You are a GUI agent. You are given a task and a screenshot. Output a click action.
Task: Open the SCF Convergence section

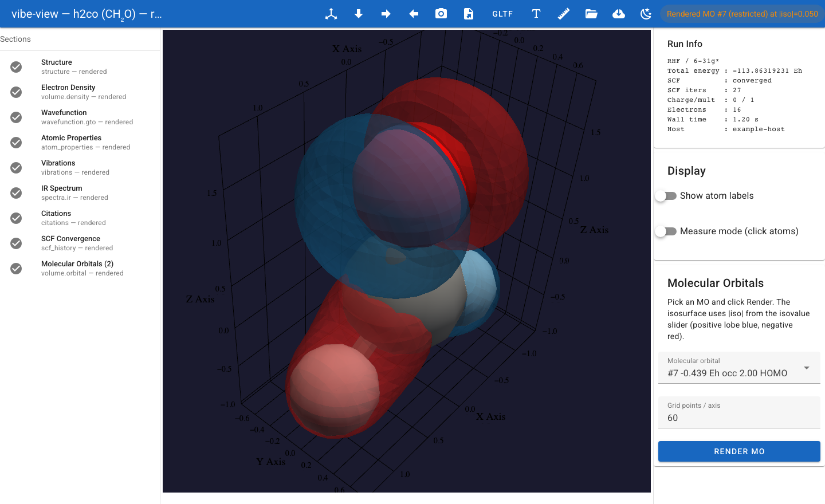80,243
